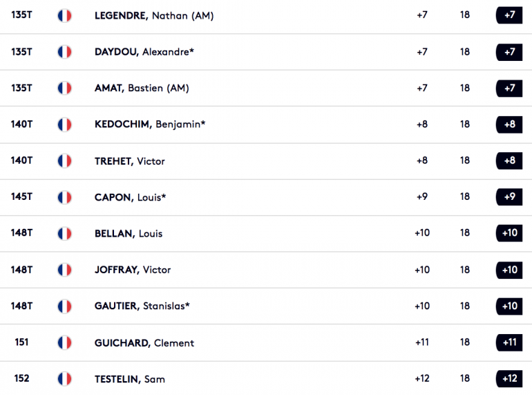532x395 pixels.
Task: Click the French flag beside DAYDOU, Alexandre
Action: 64,52
